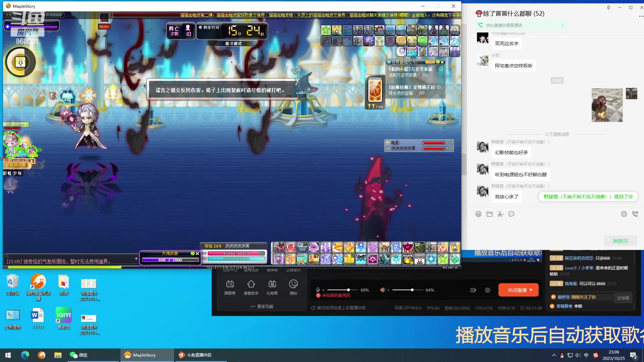Image resolution: width=644 pixels, height=362 pixels.
Task: Click the round character gauge button below 868001
Action: coord(20,62)
